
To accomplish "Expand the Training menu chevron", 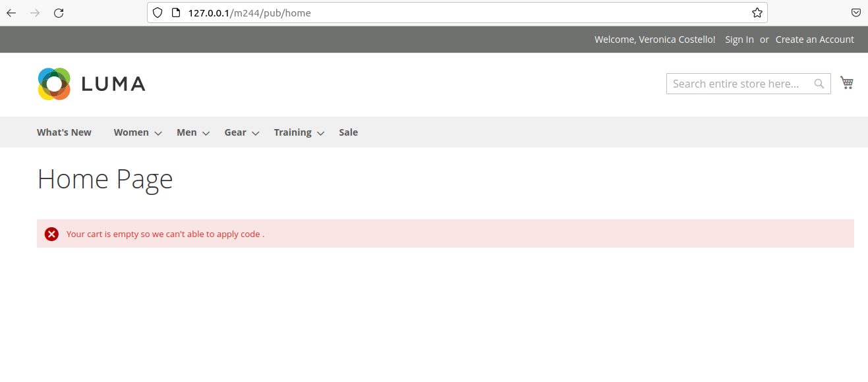I will (x=320, y=133).
